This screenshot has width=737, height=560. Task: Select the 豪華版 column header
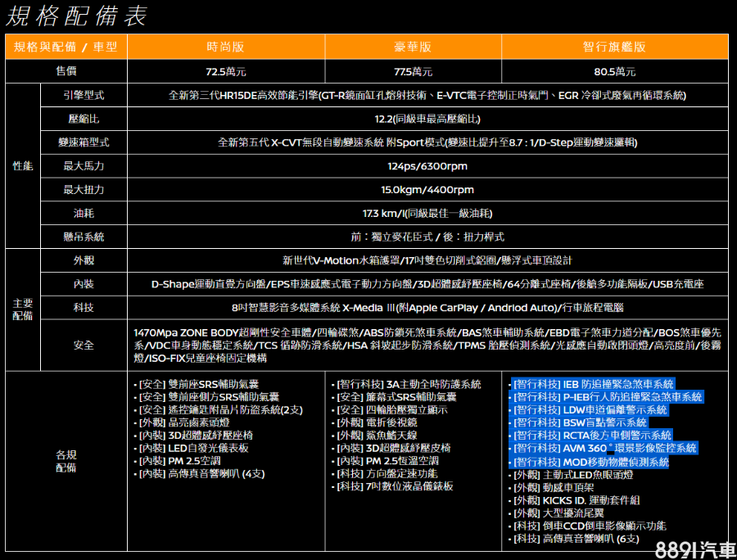point(413,47)
